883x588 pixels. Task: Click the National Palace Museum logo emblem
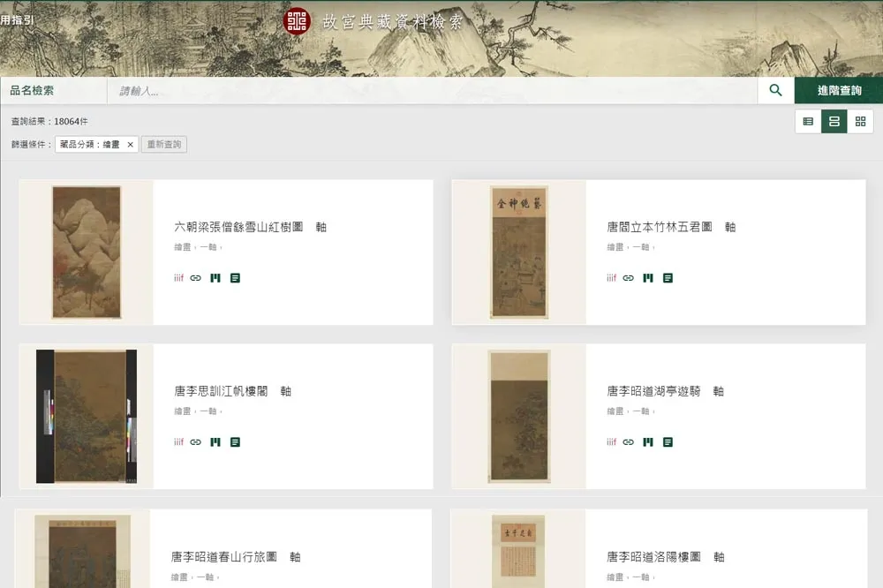tap(296, 21)
